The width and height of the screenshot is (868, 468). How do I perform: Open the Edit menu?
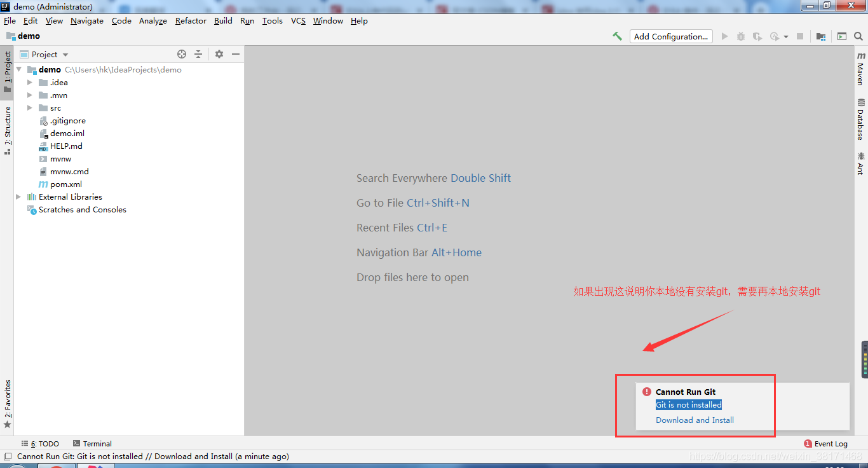click(x=31, y=20)
